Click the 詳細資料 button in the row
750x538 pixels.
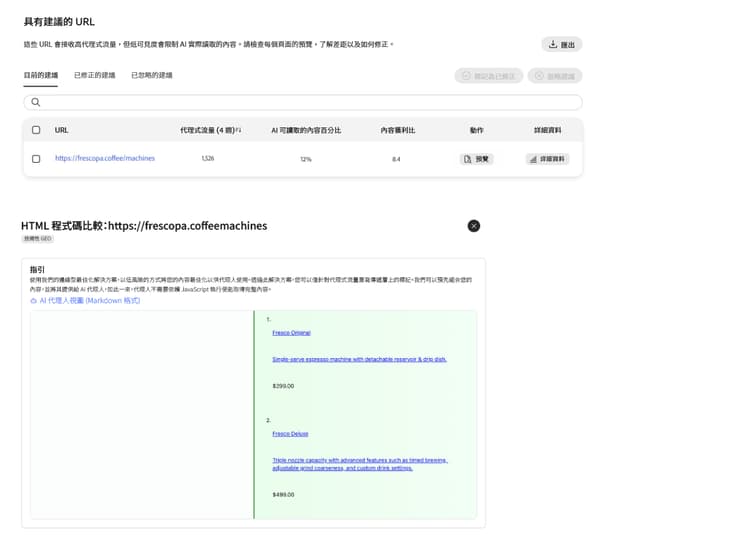(x=547, y=159)
